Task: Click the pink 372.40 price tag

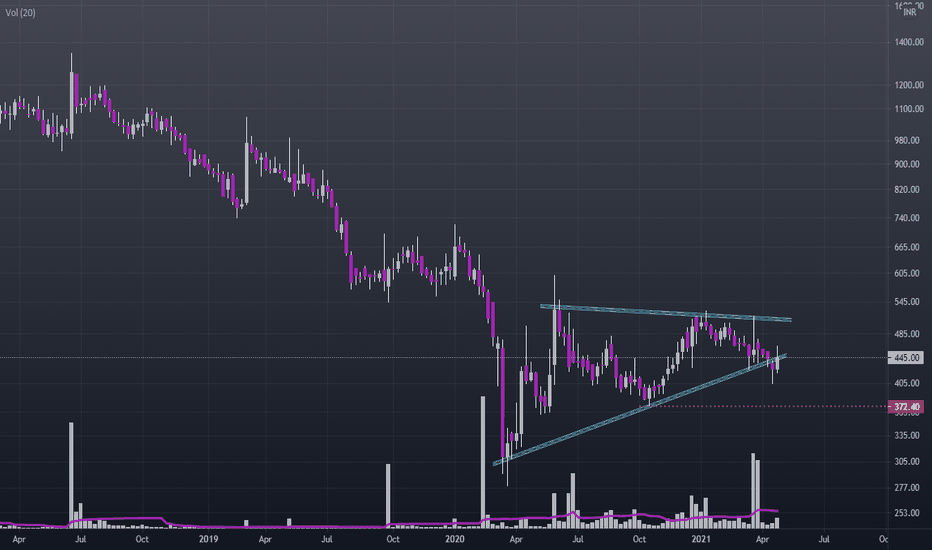Action: tap(906, 407)
